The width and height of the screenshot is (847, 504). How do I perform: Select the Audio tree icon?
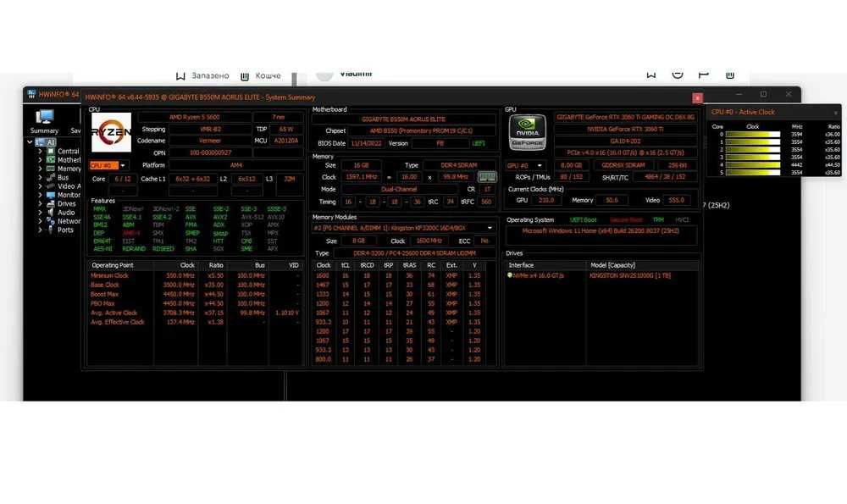point(51,213)
